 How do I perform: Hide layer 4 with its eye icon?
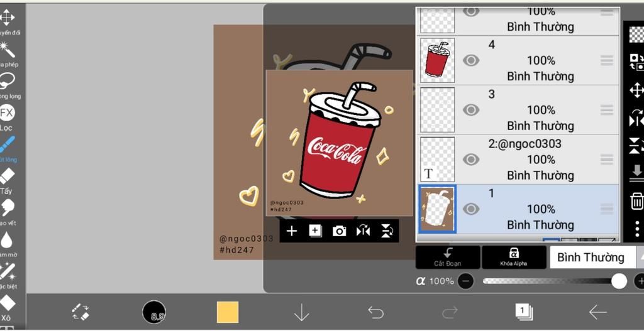[470, 61]
